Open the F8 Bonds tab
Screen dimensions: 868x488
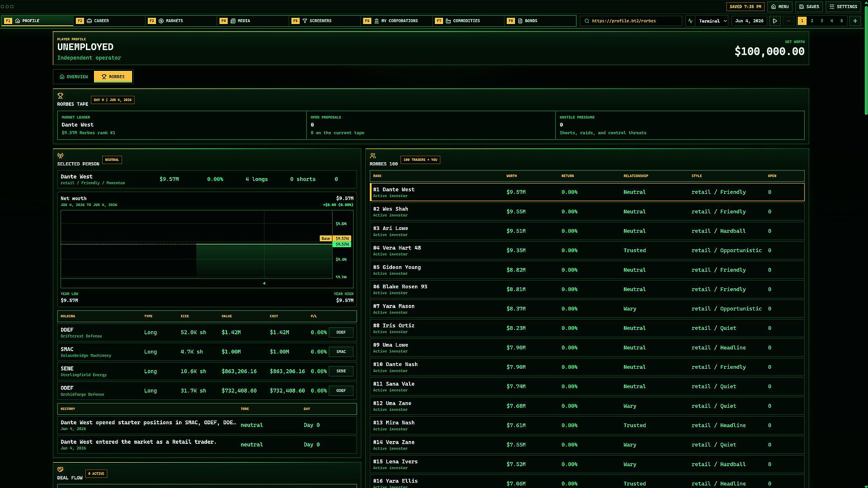pos(541,21)
